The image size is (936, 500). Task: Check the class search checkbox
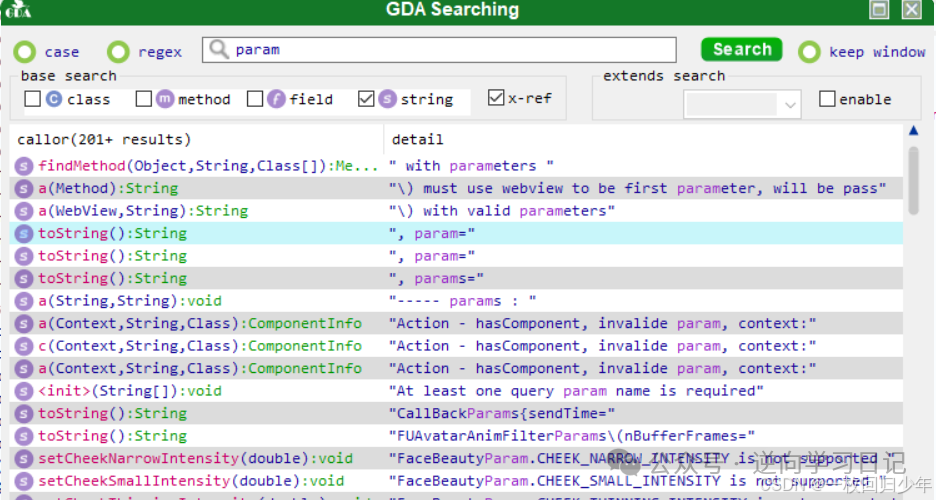click(x=33, y=98)
